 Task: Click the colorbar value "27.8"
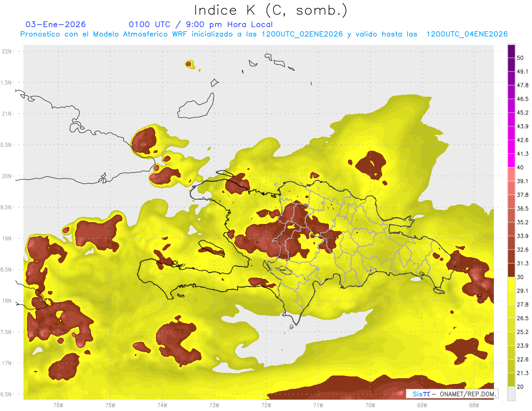[523, 305]
